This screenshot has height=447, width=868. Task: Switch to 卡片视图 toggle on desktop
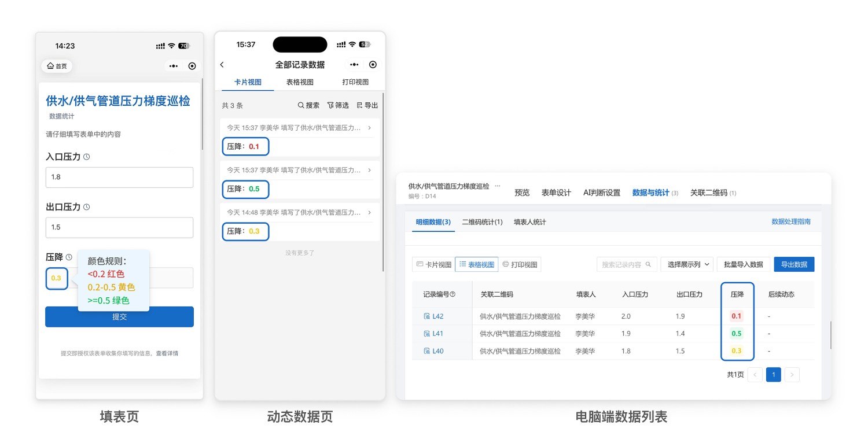433,265
